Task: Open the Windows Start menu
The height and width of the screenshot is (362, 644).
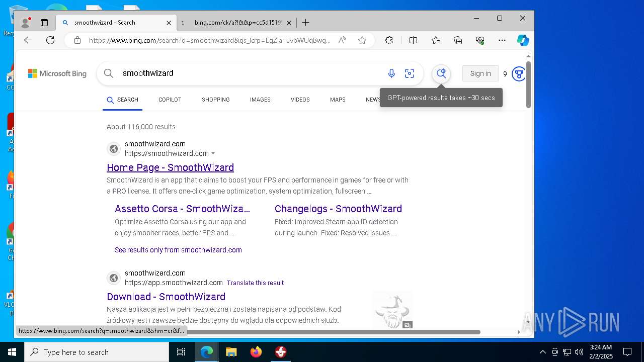Action: (12, 352)
